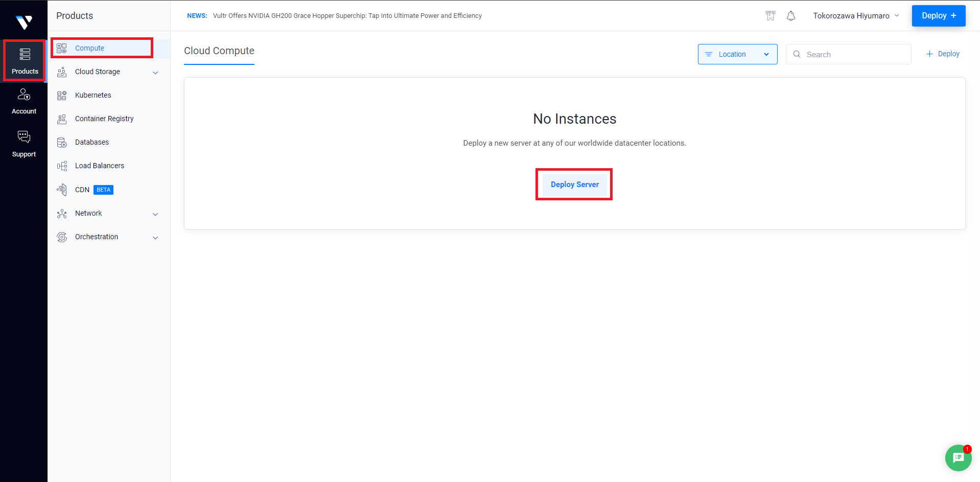Click the Cloud Storage icon
The image size is (980, 482).
62,72
